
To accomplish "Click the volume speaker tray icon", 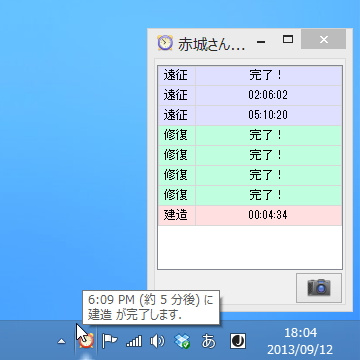I will coord(157,341).
